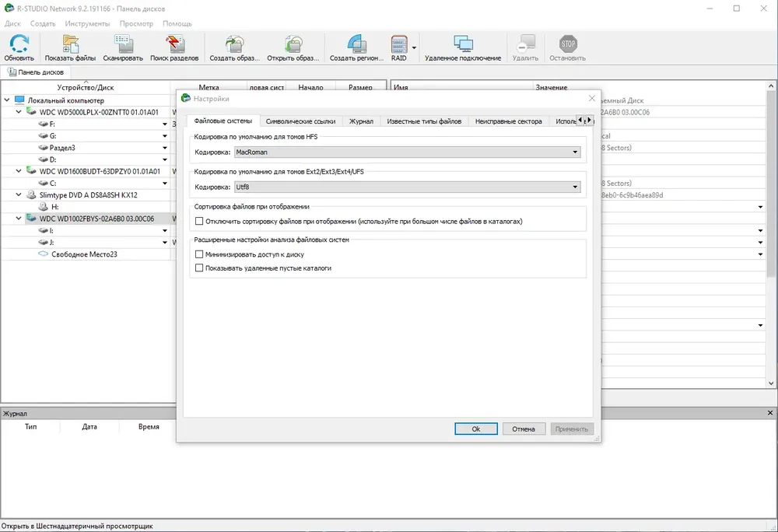Check Минимизировать доступ к диску
Image resolution: width=778 pixels, height=532 pixels.
point(199,254)
